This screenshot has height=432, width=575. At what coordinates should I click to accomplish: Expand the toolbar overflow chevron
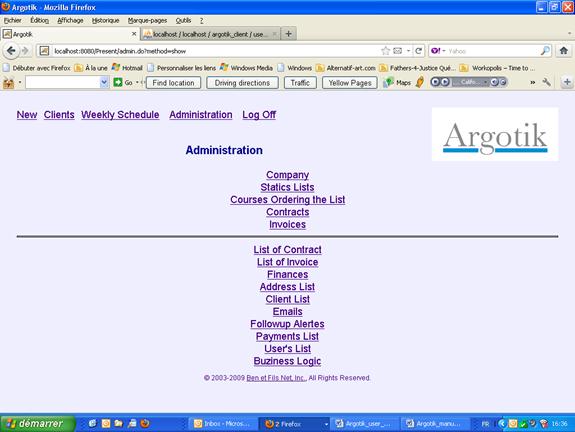click(532, 83)
